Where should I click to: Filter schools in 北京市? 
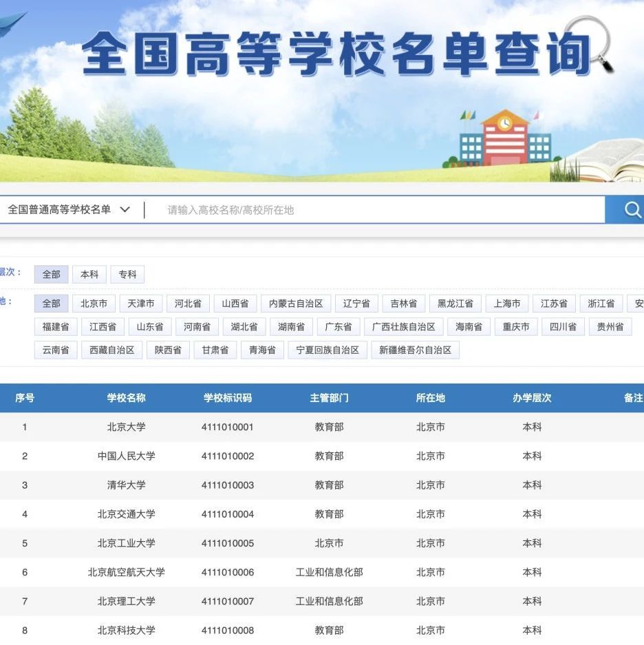94,304
